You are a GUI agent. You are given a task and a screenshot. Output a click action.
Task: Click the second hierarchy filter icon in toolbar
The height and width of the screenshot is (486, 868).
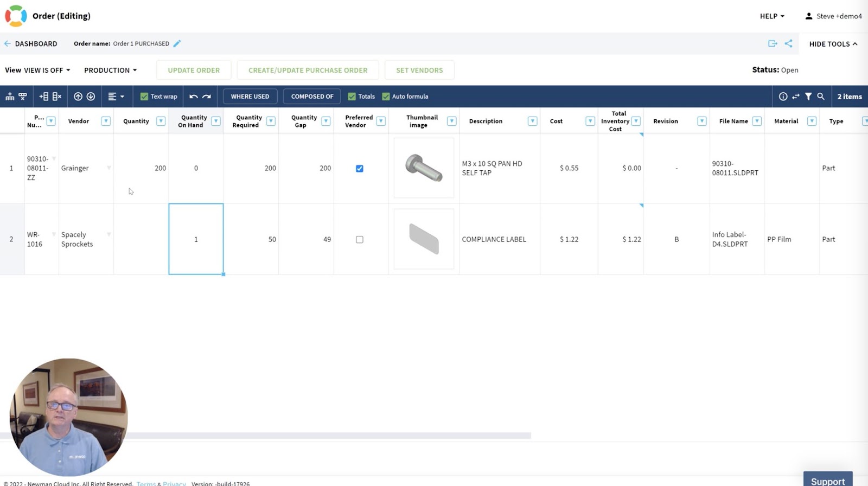pos(23,97)
